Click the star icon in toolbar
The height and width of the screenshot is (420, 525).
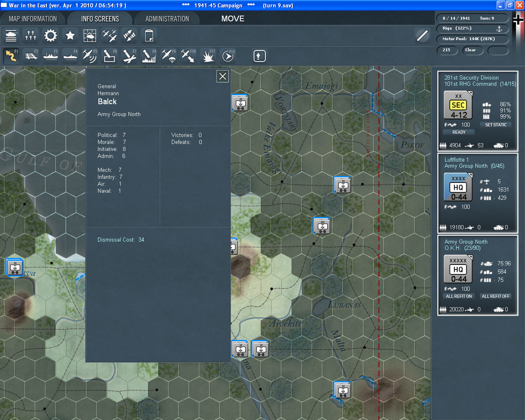70,36
